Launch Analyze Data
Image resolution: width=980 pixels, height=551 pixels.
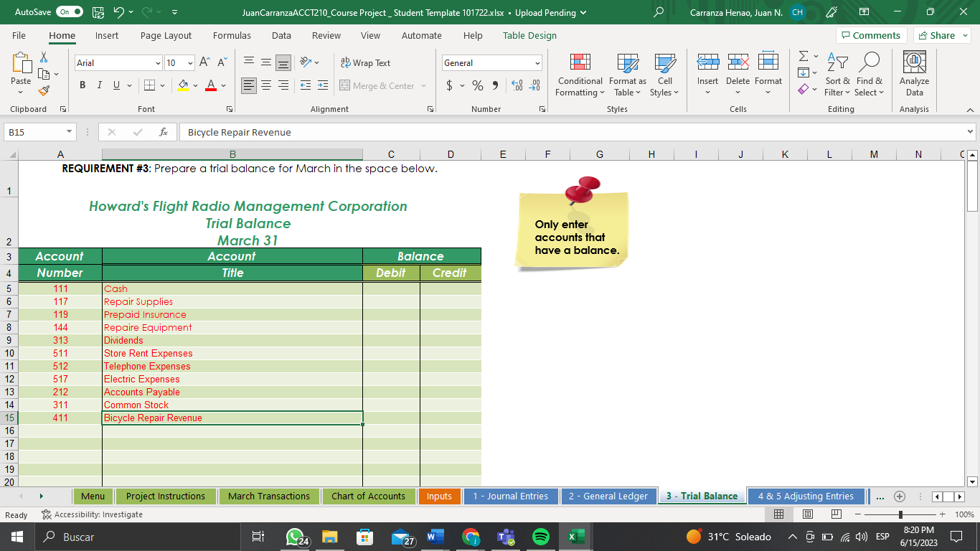point(913,75)
